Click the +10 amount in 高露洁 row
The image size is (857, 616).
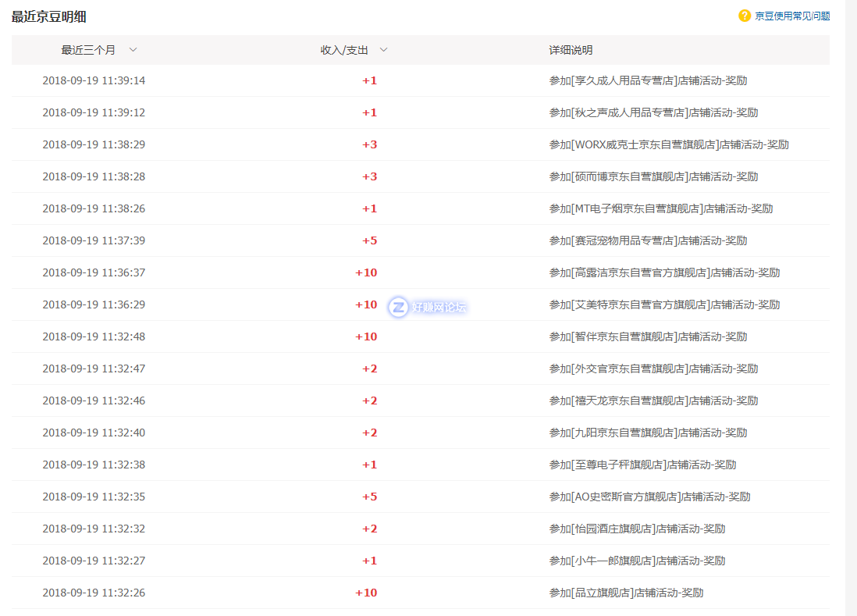(x=366, y=272)
